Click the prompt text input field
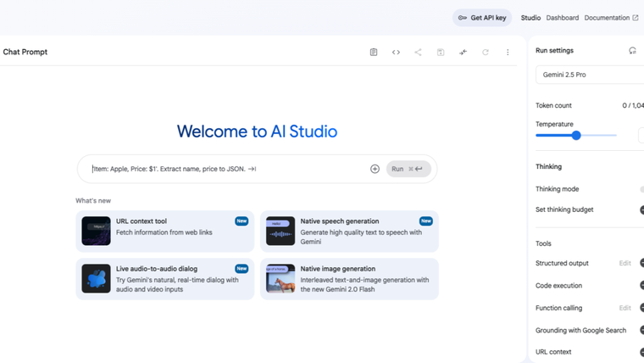Viewport: 644px width, 363px height. click(x=228, y=169)
